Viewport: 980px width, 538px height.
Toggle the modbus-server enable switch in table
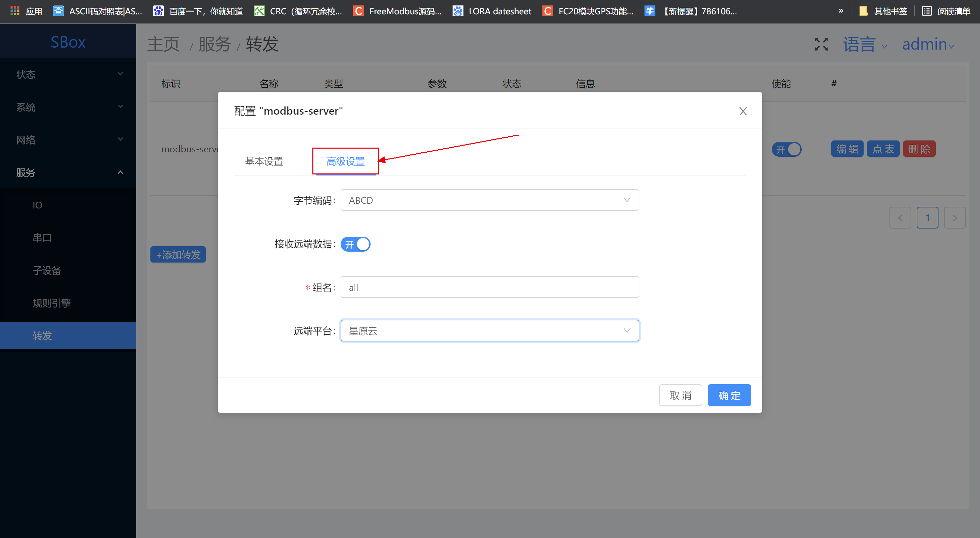tap(786, 149)
